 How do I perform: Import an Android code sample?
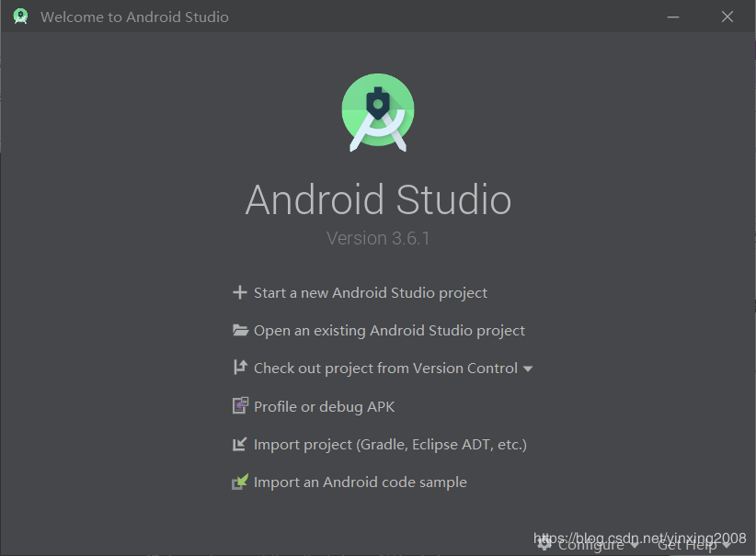(361, 482)
